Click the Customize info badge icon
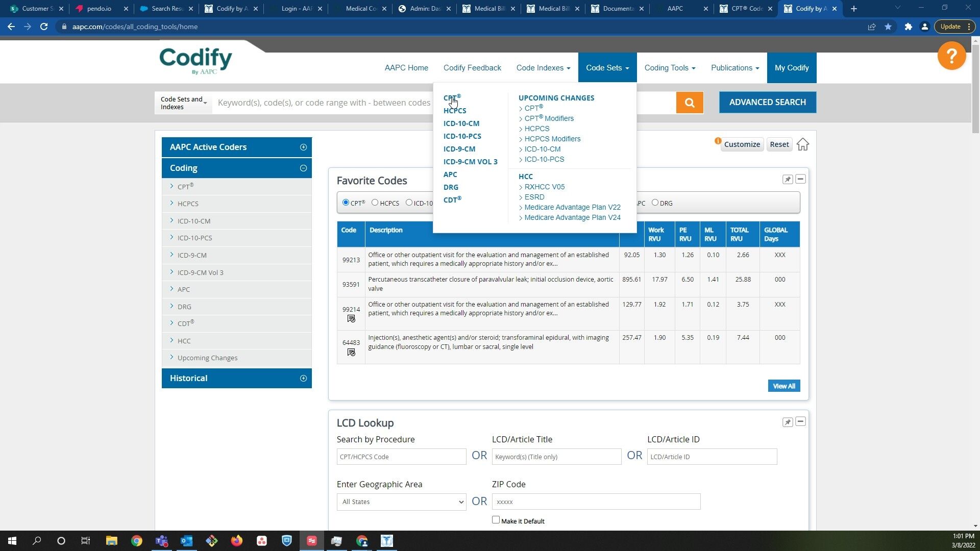980x551 pixels. pyautogui.click(x=718, y=141)
